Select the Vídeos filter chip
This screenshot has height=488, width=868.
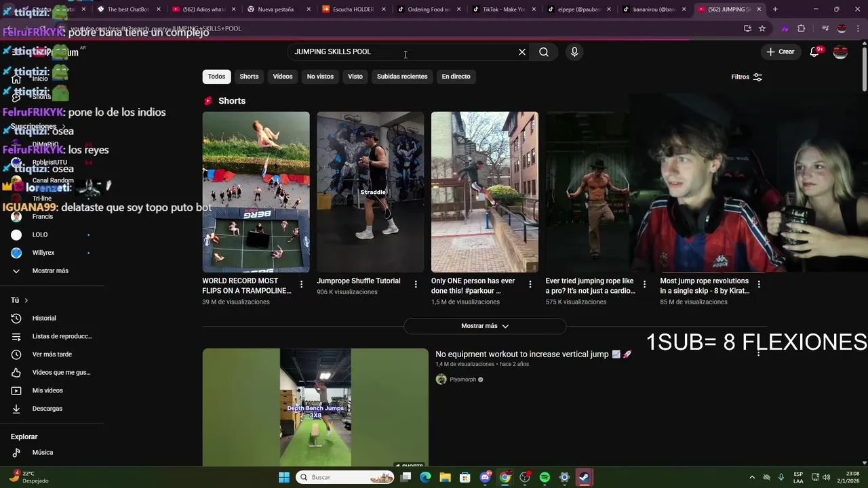point(283,77)
